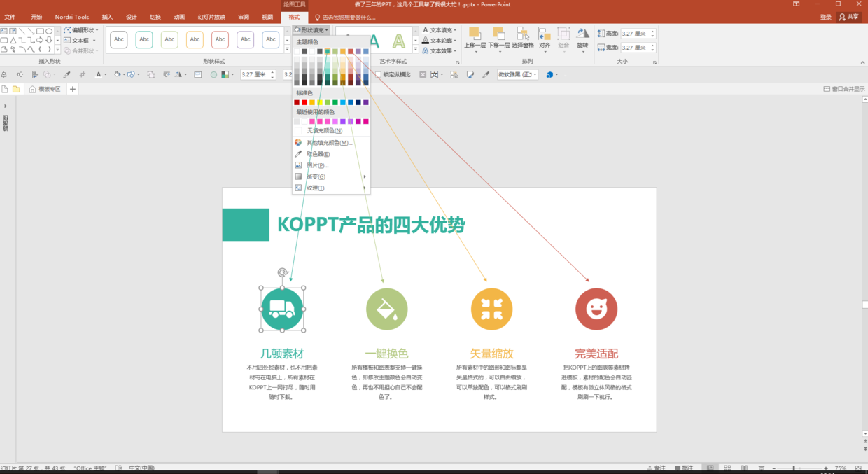Switch to normal view in the status bar
This screenshot has width=868, height=474.
[x=710, y=468]
